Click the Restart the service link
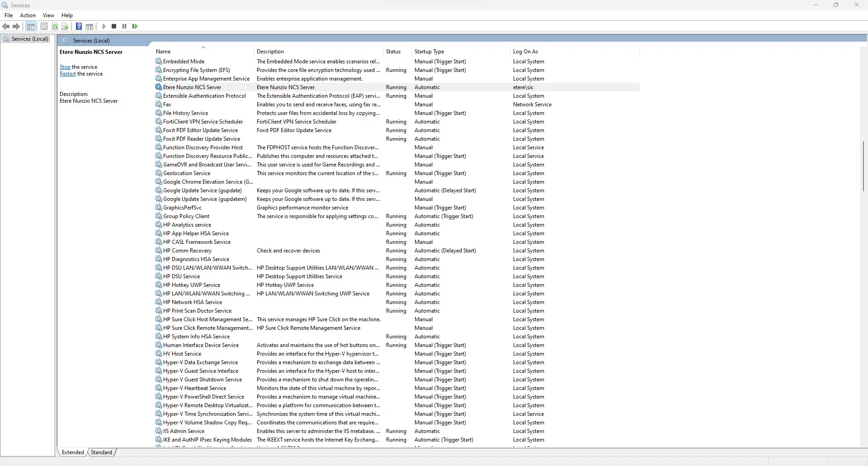868x466 pixels. tap(68, 74)
